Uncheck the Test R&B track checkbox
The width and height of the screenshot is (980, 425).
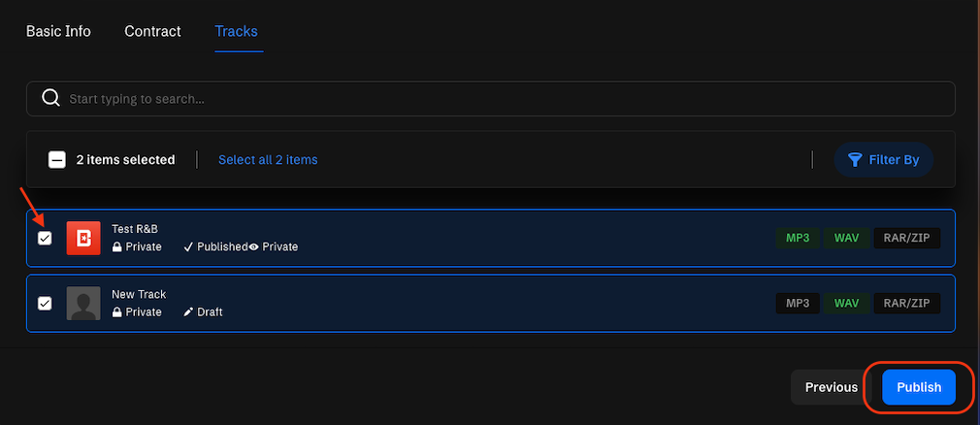(45, 238)
